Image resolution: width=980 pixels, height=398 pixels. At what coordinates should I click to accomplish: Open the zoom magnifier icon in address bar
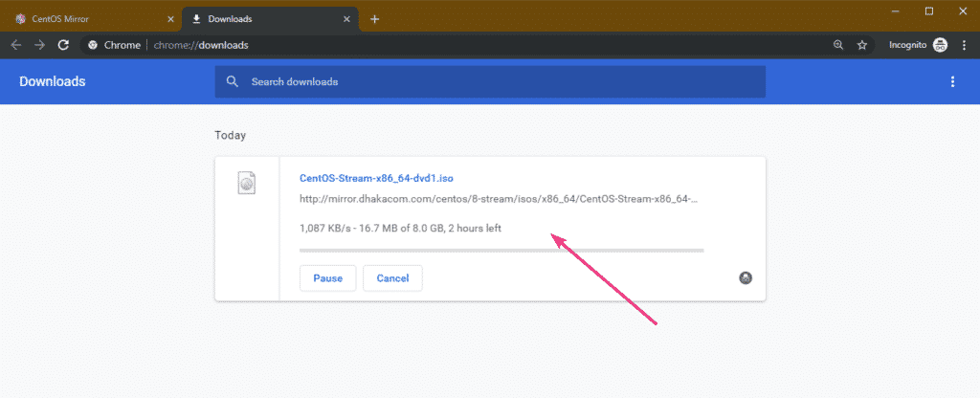[x=838, y=45]
